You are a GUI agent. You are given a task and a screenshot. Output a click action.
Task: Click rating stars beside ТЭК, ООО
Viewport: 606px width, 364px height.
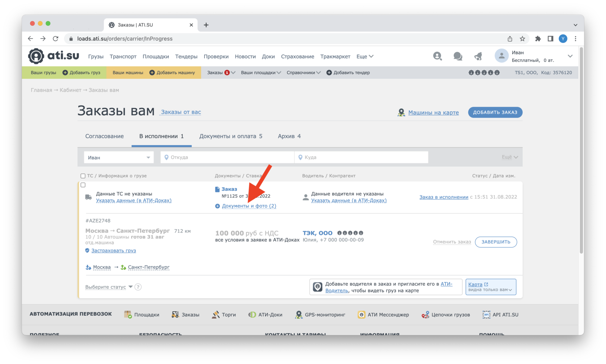coord(350,233)
